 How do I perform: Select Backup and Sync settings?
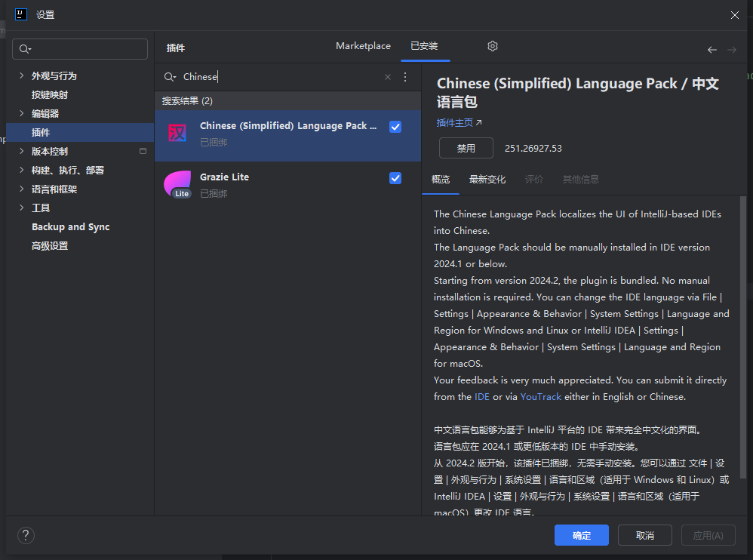pyautogui.click(x=71, y=226)
